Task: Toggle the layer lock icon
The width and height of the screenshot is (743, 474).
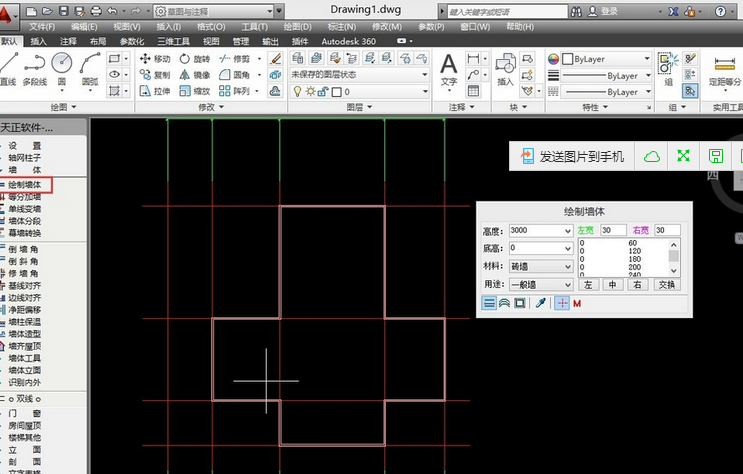Action: point(322,91)
